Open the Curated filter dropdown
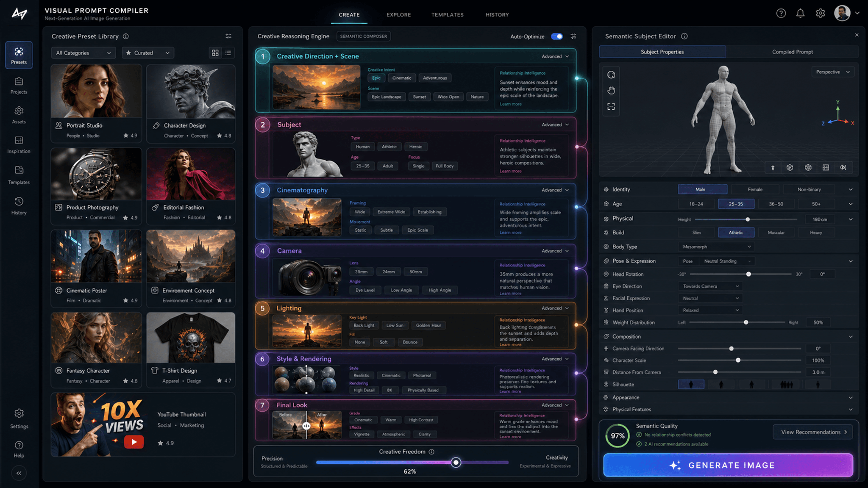This screenshot has height=488, width=868. tap(148, 53)
